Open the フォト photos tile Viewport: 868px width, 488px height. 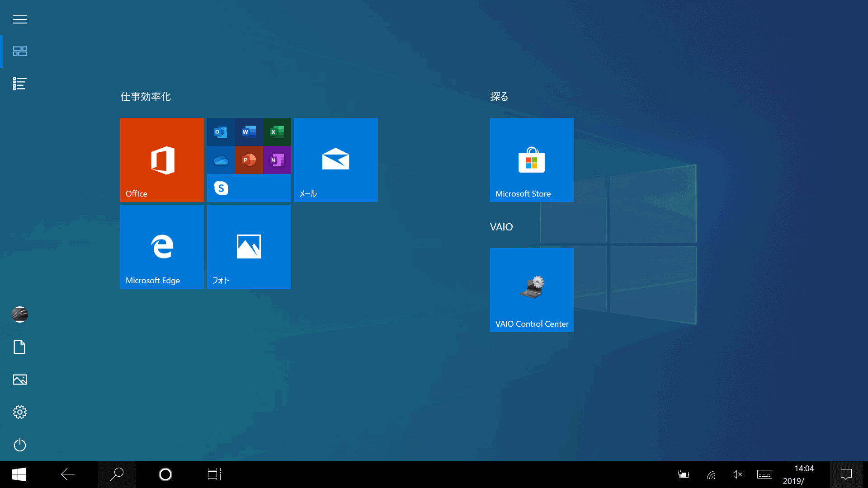249,247
